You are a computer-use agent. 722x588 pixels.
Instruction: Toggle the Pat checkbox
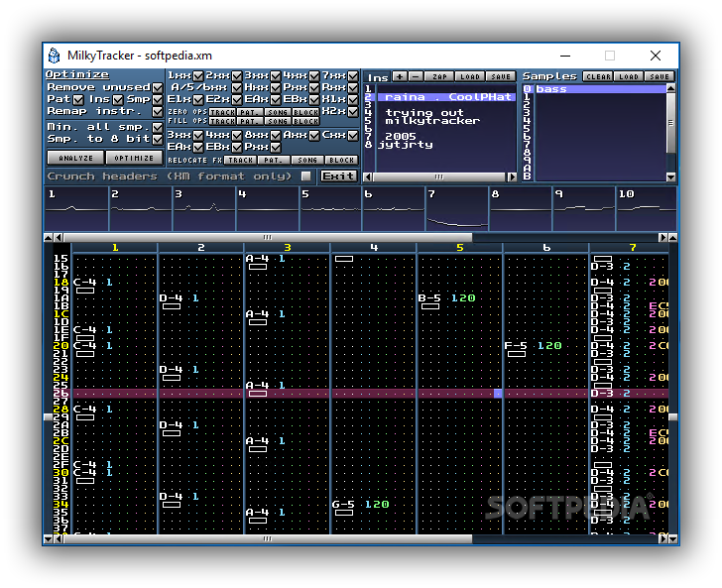tap(78, 99)
